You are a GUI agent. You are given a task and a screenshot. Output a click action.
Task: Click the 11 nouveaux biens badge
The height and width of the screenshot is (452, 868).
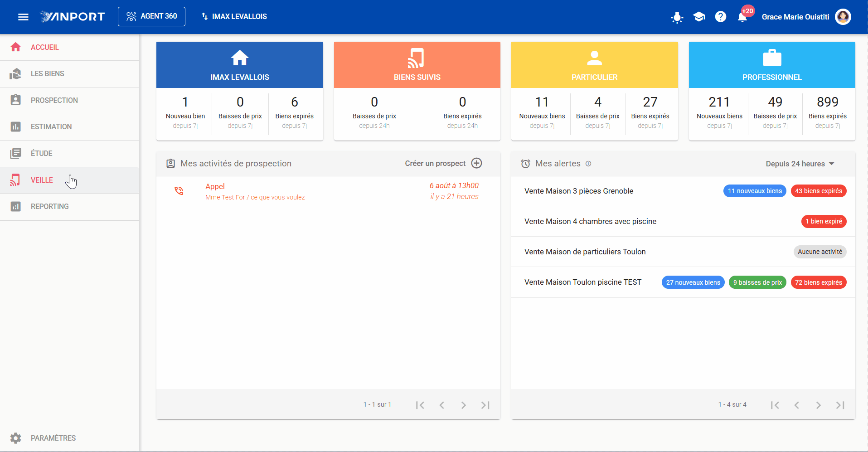755,191
